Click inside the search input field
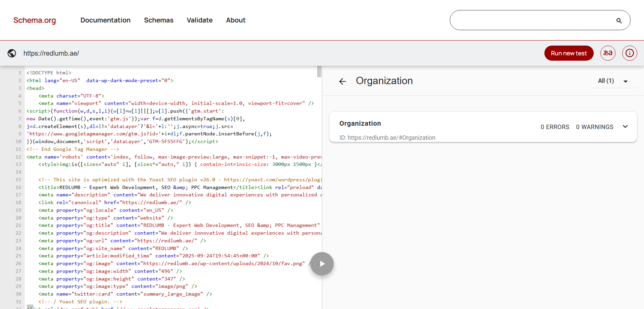Viewport: 644px width, 309px height. [x=533, y=20]
